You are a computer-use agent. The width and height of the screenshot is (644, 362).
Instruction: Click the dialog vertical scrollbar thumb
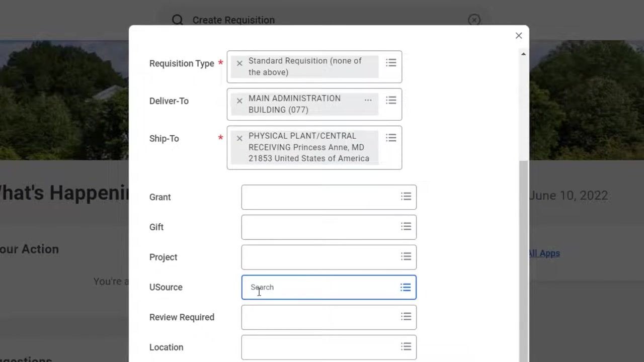[x=523, y=260]
